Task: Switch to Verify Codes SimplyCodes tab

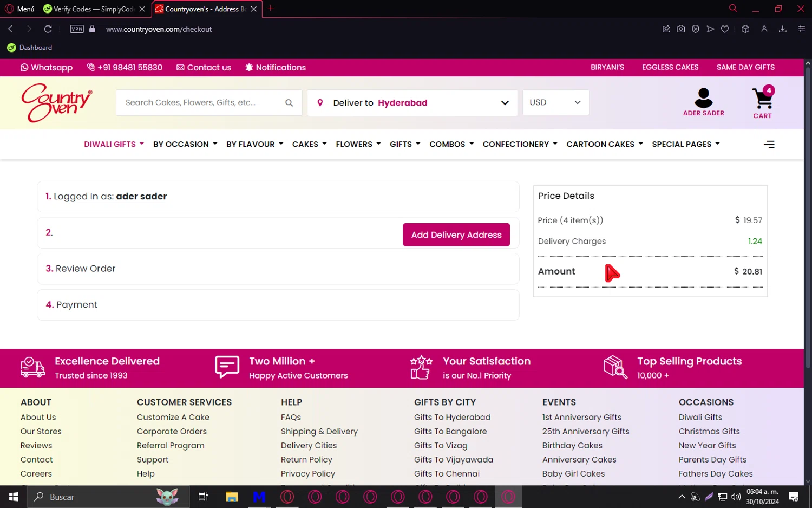Action: point(93,9)
